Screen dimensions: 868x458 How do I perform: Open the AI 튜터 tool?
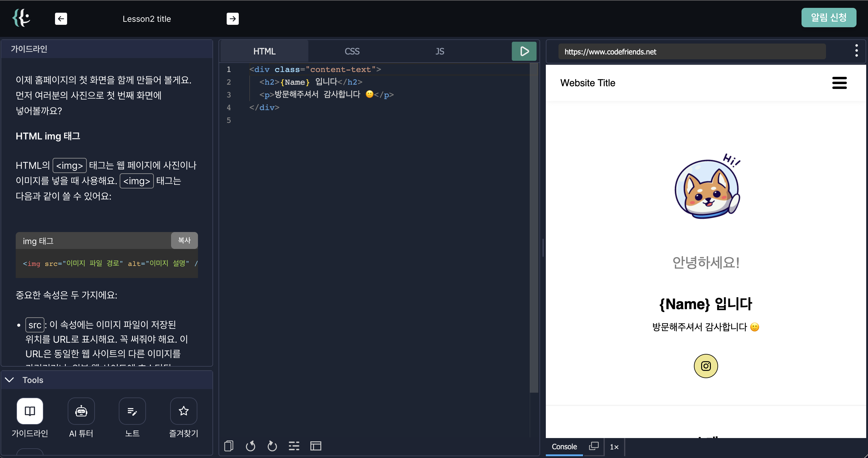pyautogui.click(x=81, y=411)
